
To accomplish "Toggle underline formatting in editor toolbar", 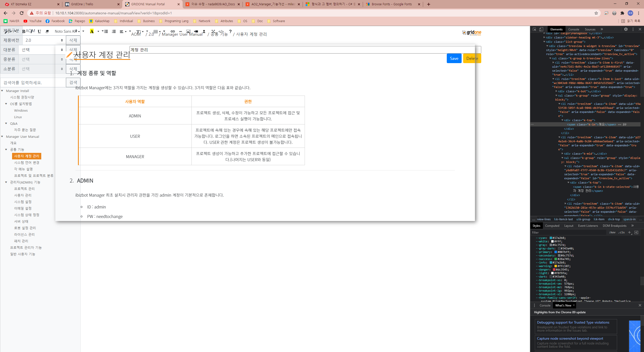I will [x=39, y=31].
